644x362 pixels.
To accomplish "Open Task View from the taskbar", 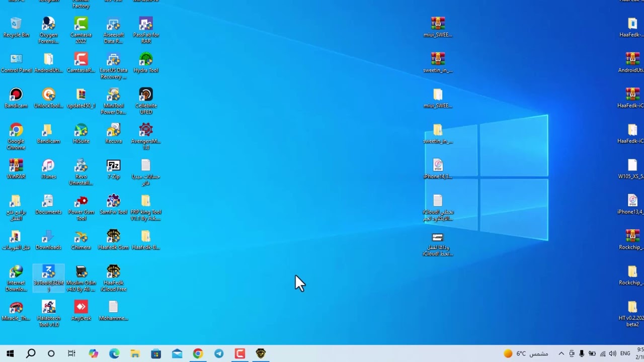I will [71, 353].
